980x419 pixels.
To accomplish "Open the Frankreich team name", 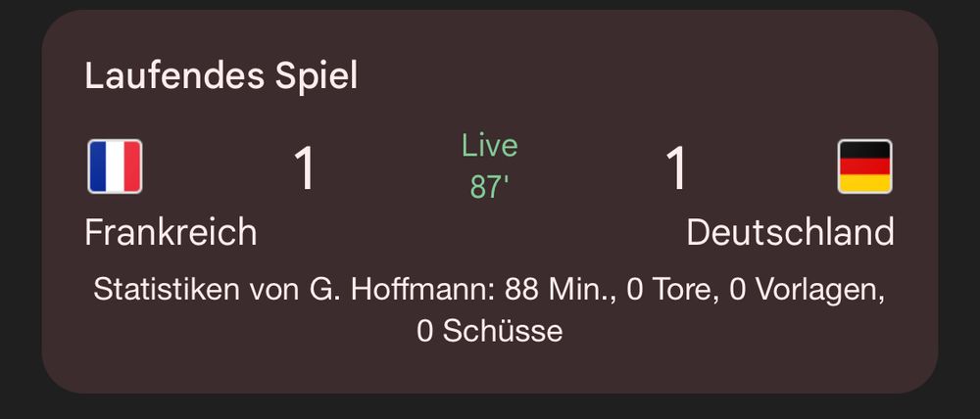I will click(171, 232).
